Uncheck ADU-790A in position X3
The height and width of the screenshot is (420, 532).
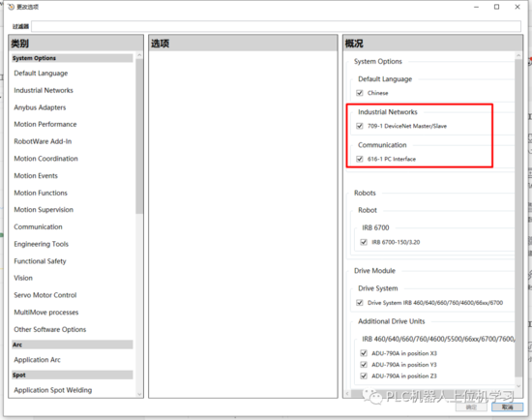(x=364, y=353)
